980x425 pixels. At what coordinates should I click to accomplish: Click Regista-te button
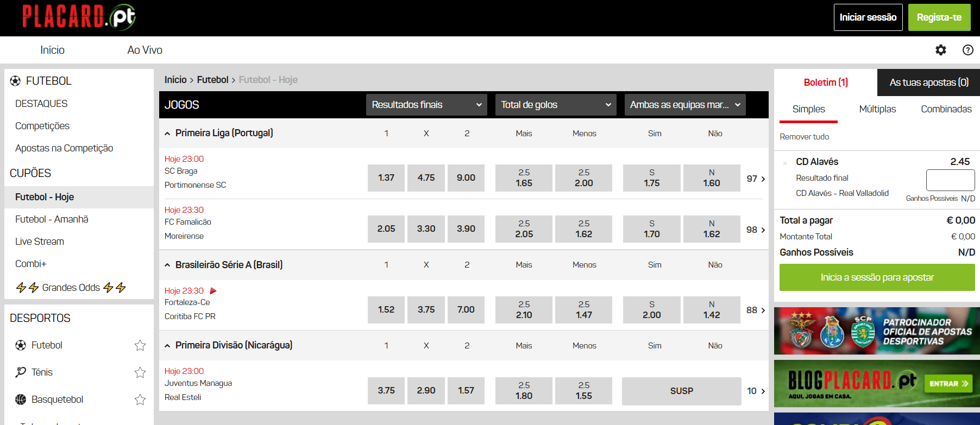coord(939,17)
